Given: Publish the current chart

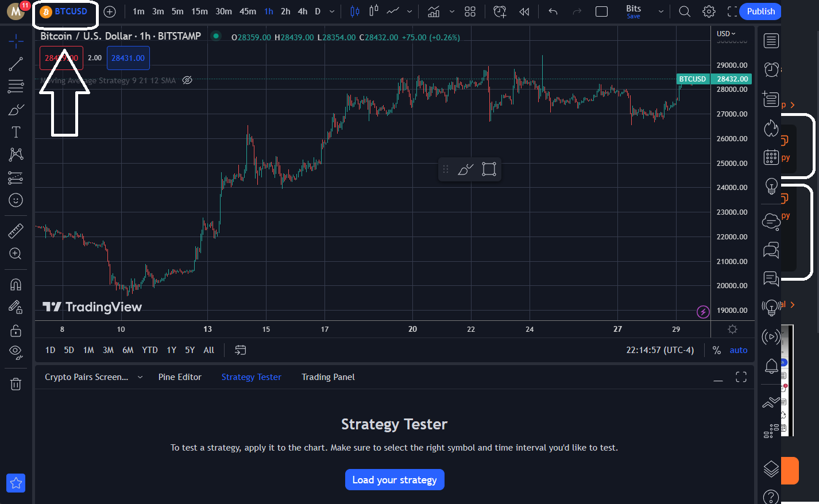Looking at the screenshot, I should 760,11.
